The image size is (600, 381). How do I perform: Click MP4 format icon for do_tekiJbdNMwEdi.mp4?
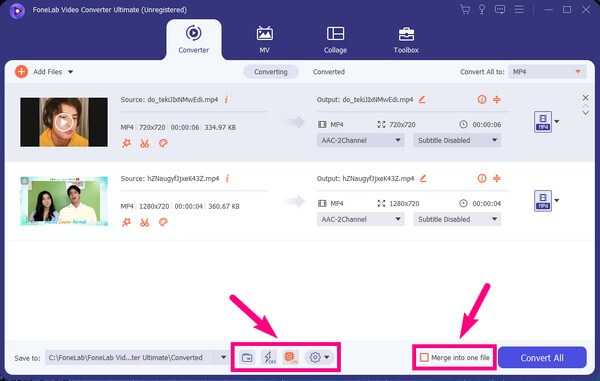pyautogui.click(x=543, y=122)
